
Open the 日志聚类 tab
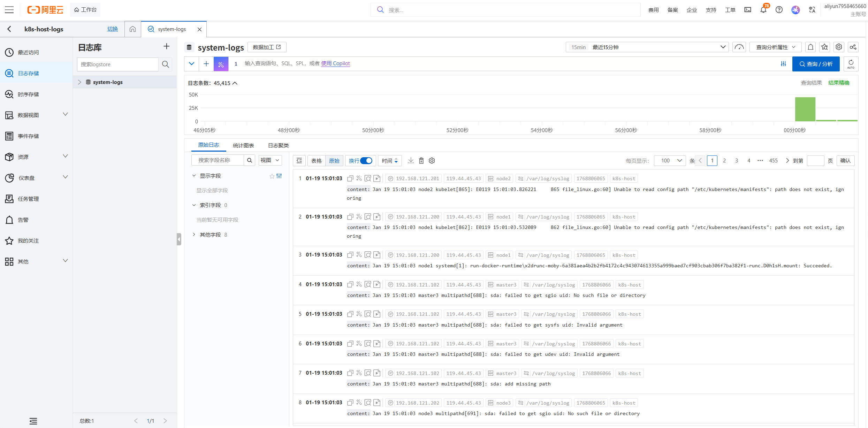click(278, 145)
